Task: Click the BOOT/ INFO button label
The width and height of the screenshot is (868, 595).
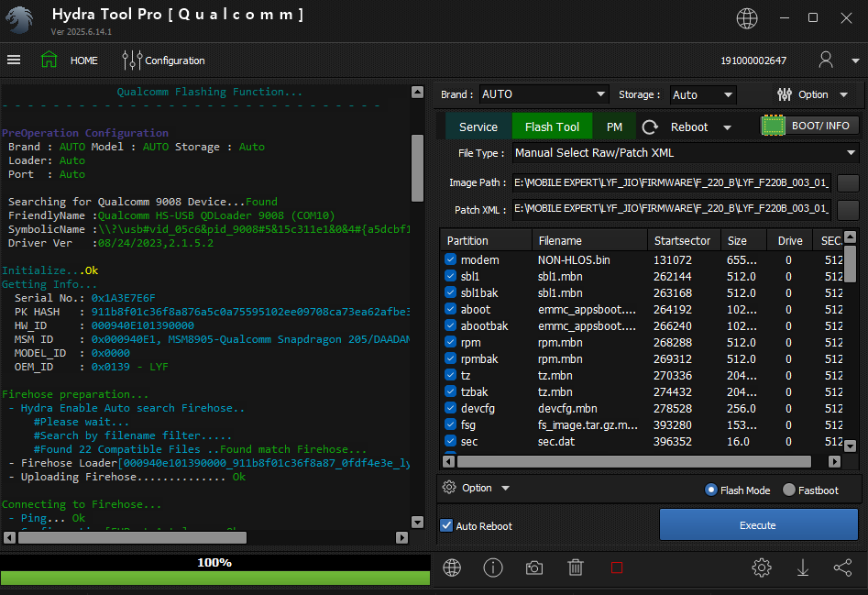Action: click(820, 126)
